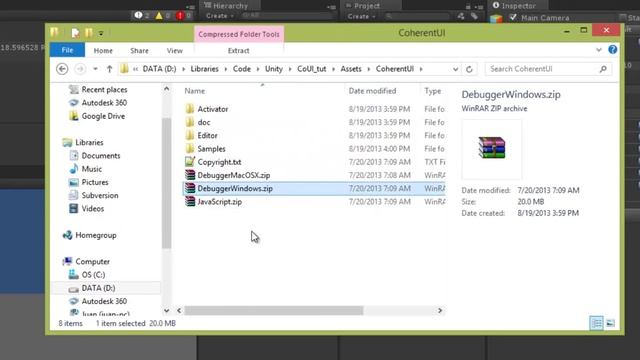Open Videos library in sidebar
Screen dimensions: 640x360
[x=93, y=209]
